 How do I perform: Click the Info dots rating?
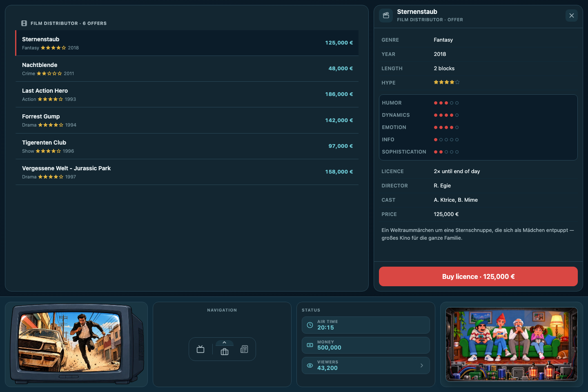pos(446,140)
